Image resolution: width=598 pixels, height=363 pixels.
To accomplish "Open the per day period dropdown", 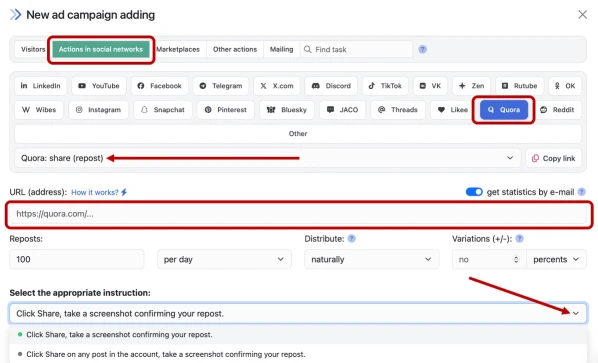I will (224, 259).
